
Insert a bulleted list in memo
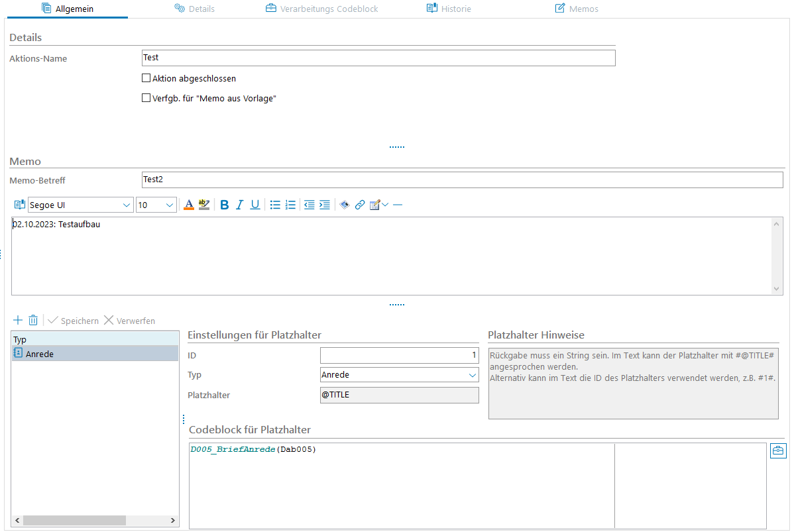275,205
